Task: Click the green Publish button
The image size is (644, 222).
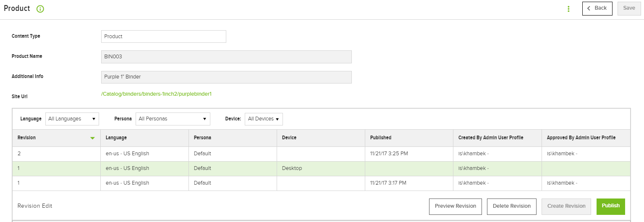Action: pos(611,206)
